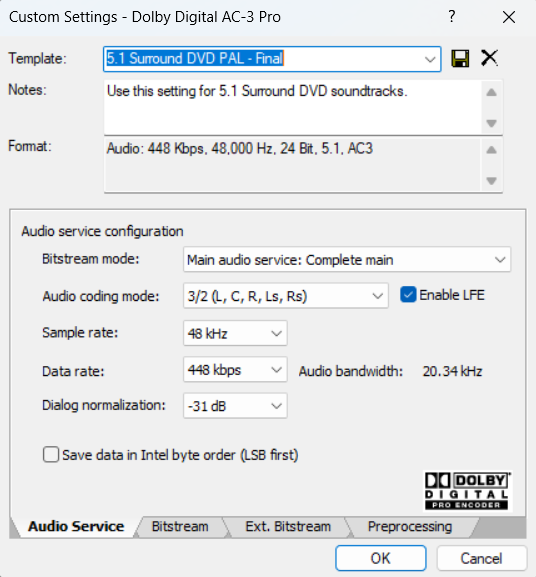The image size is (536, 577).
Task: Expand the Audio coding mode dropdown
Action: [286, 296]
